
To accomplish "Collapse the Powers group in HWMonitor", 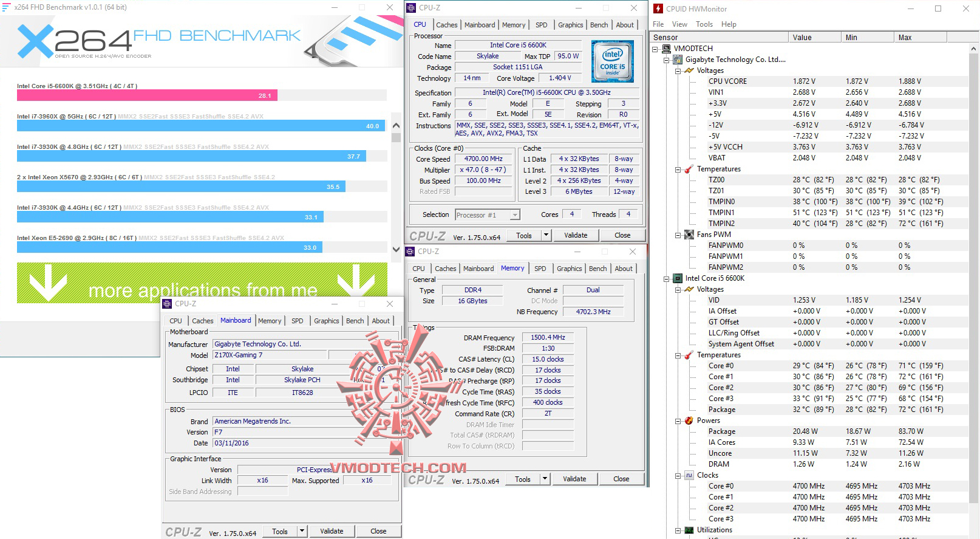I will click(678, 421).
